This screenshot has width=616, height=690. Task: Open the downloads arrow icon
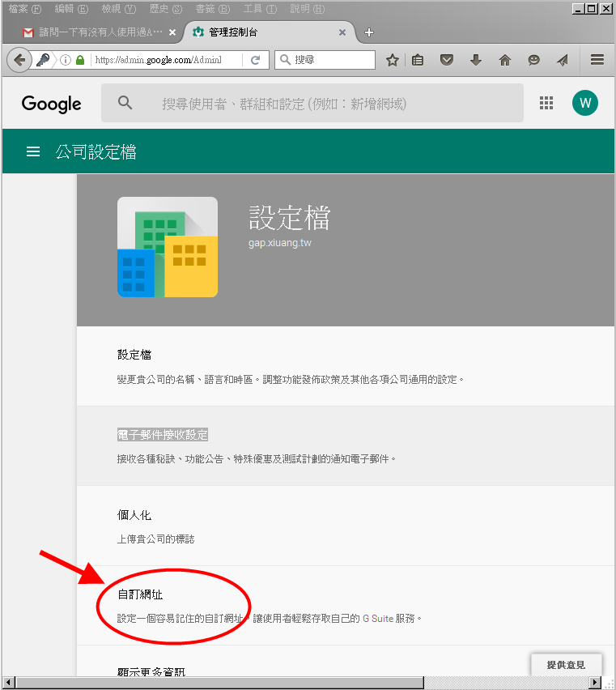(476, 60)
